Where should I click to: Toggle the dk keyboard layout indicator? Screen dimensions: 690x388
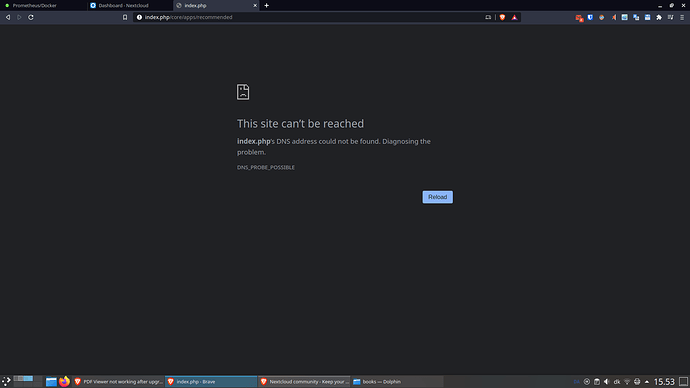click(x=617, y=382)
